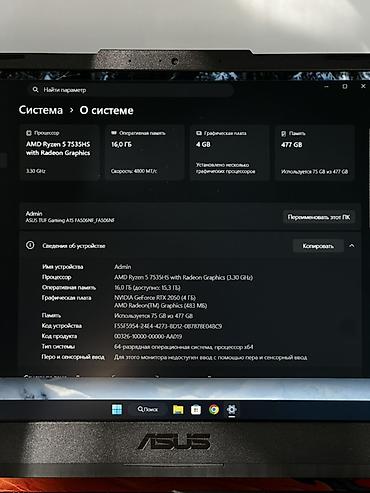Click the 'Тип системы' 64-разрядная value
Image resolution: width=370 pixels, height=493 pixels.
(184, 347)
